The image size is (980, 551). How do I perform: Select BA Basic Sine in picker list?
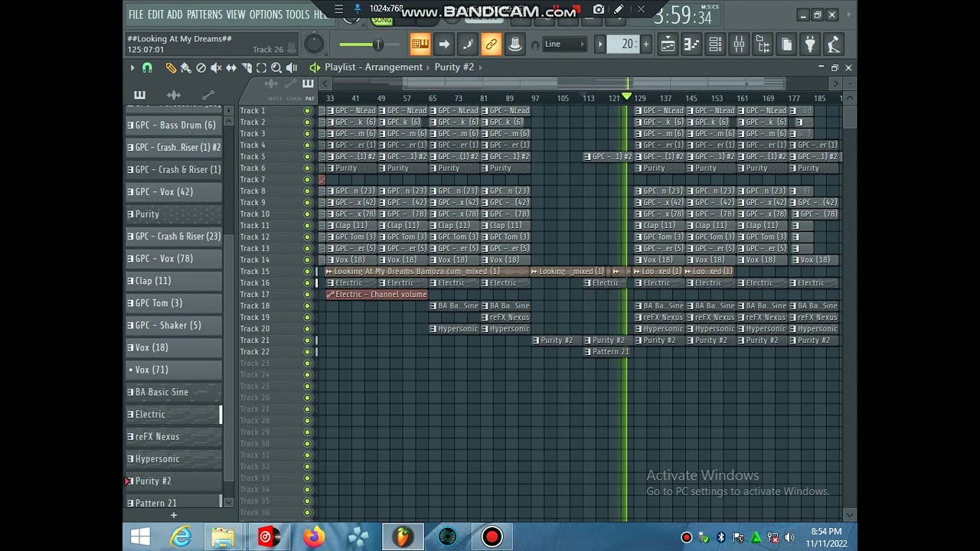click(x=174, y=392)
